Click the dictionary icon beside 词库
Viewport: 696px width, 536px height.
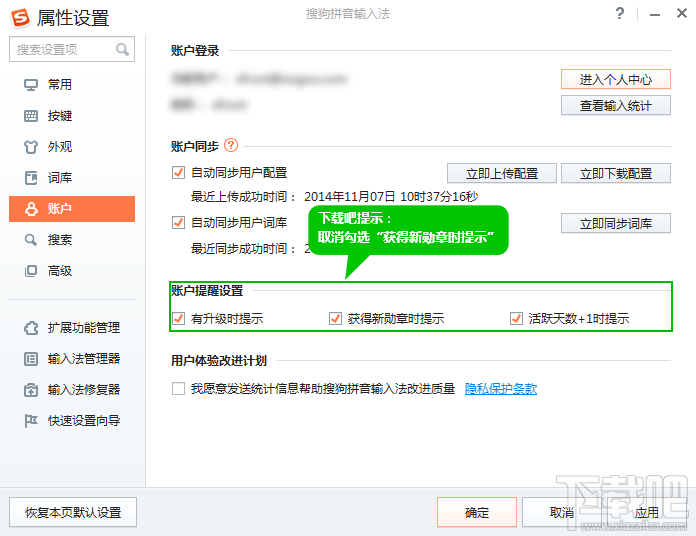tap(31, 178)
